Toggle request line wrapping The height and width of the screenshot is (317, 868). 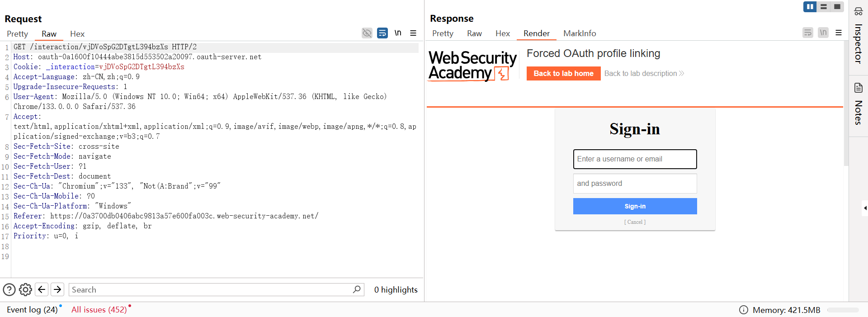[382, 33]
